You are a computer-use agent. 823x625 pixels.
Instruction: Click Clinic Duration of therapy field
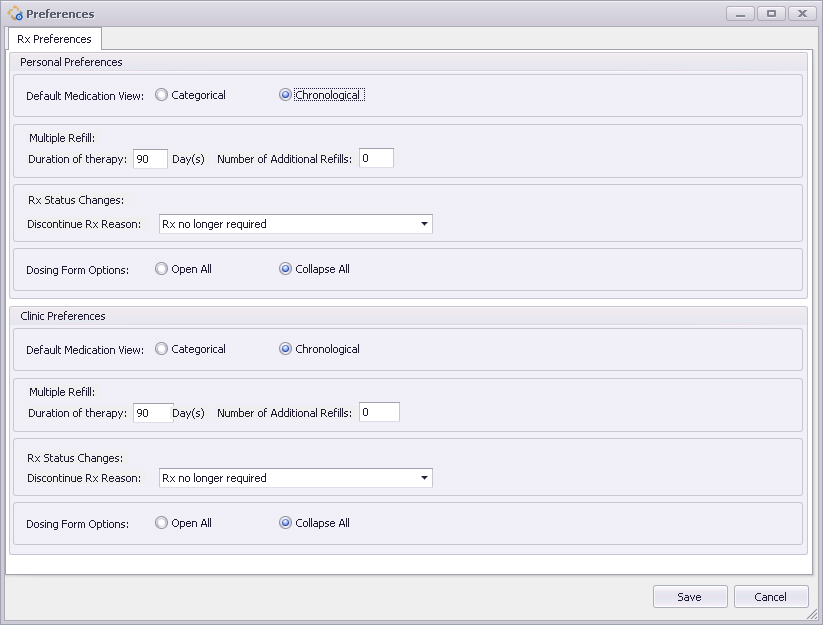[153, 413]
